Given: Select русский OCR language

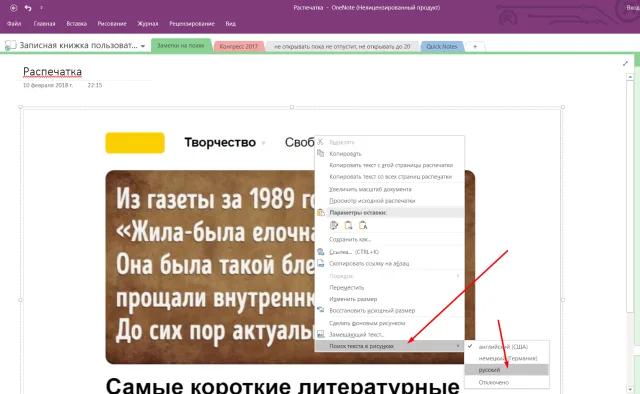Looking at the screenshot, I should tap(507, 370).
